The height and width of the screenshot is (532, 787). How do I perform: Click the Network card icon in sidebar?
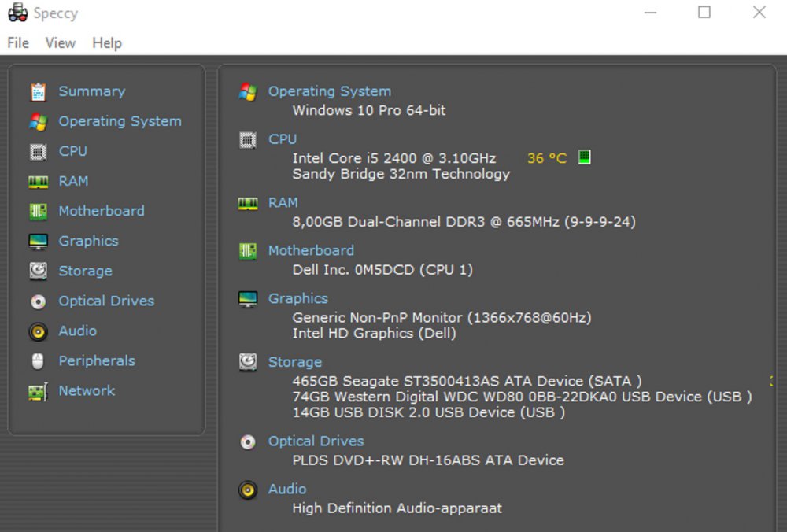38,391
